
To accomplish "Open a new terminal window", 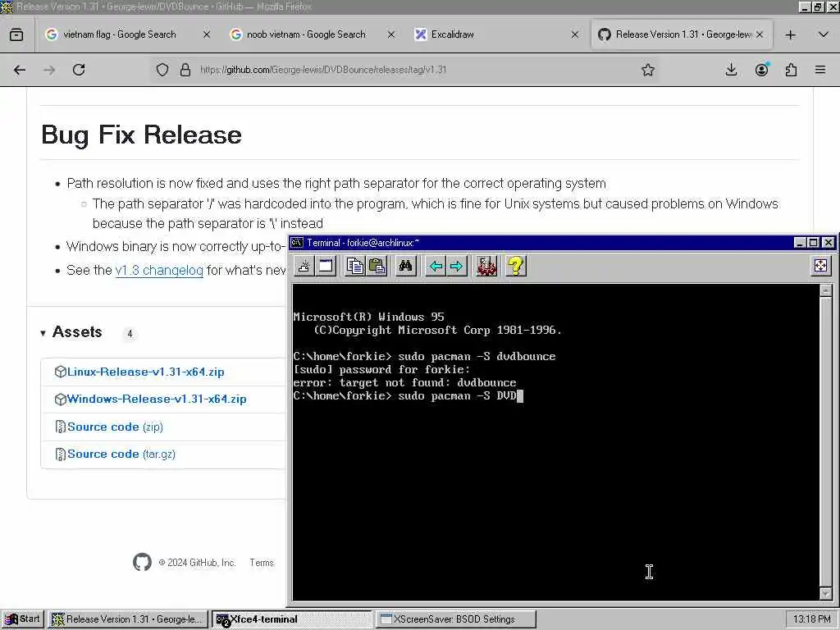I will 326,266.
